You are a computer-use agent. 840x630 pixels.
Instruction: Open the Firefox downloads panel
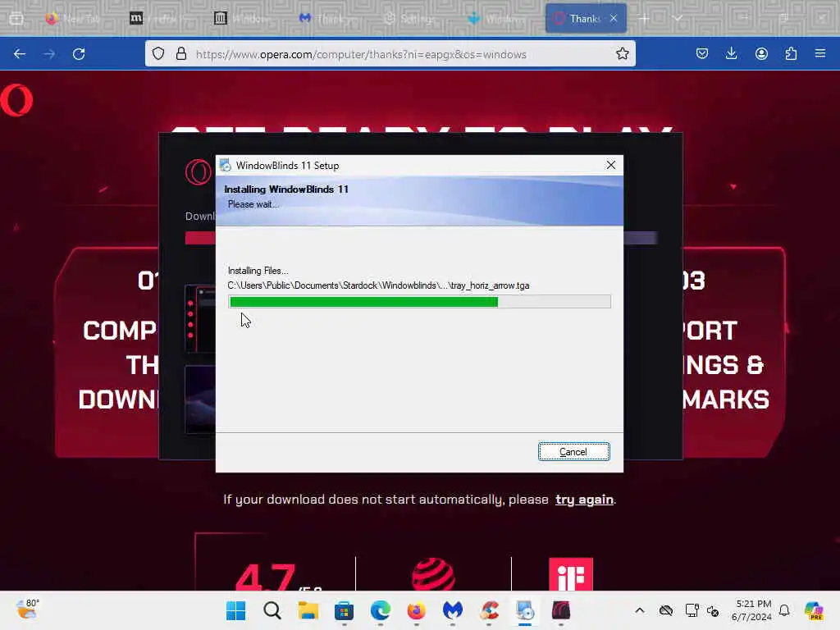[x=731, y=53]
